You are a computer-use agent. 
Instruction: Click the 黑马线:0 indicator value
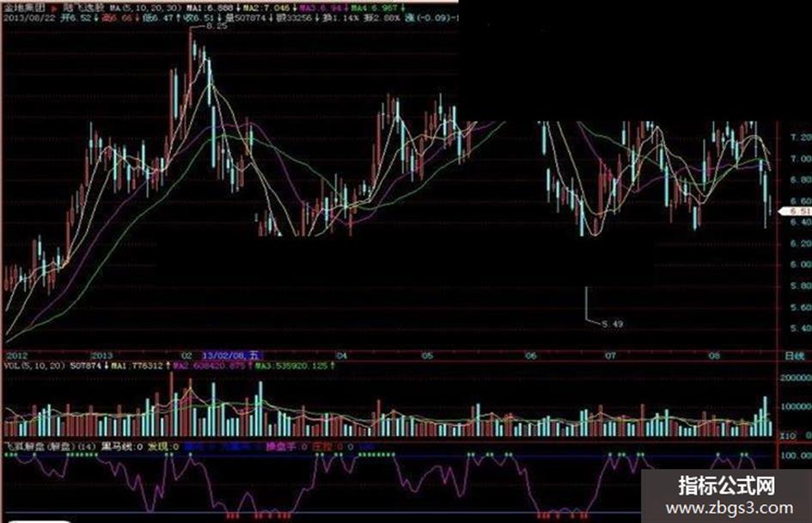[x=122, y=447]
